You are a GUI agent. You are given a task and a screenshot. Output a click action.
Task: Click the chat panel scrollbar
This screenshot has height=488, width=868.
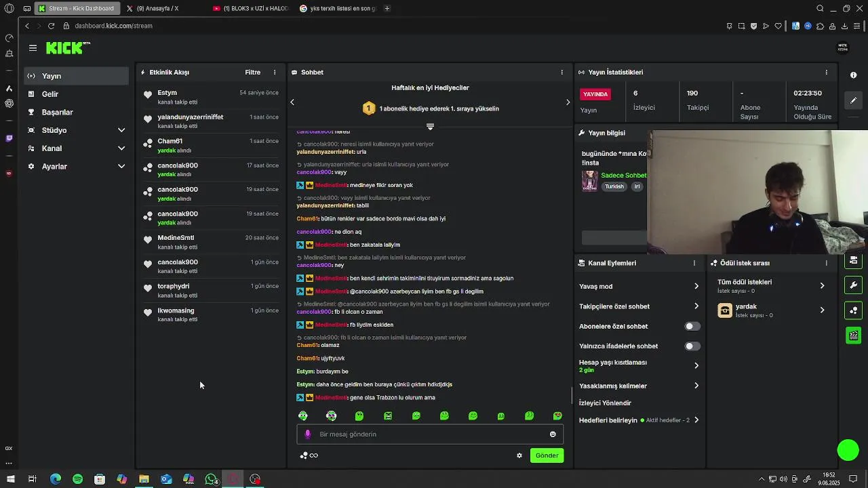[571, 394]
